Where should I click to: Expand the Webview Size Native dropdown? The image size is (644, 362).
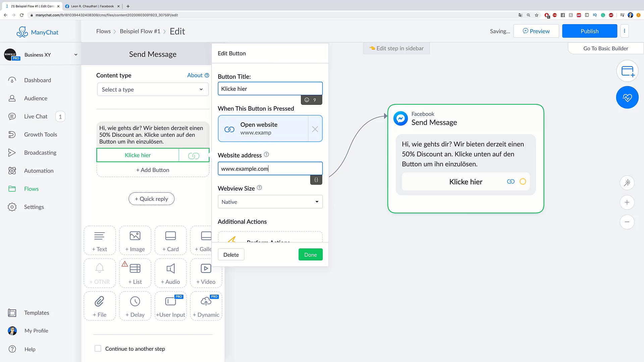pyautogui.click(x=270, y=202)
